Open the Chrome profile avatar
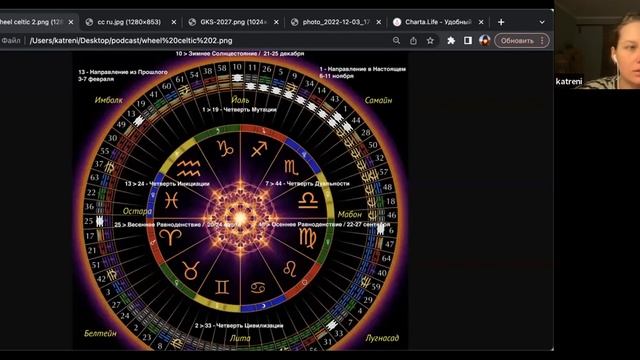This screenshot has width=640, height=360. 484,40
